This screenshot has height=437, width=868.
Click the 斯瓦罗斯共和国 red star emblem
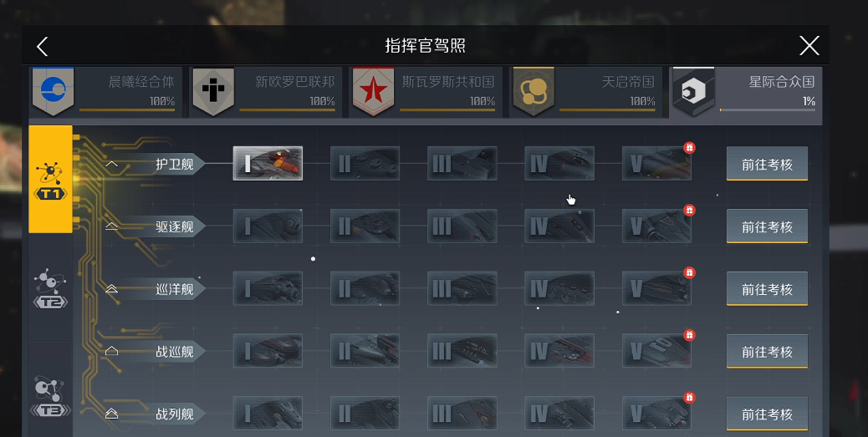pyautogui.click(x=373, y=92)
